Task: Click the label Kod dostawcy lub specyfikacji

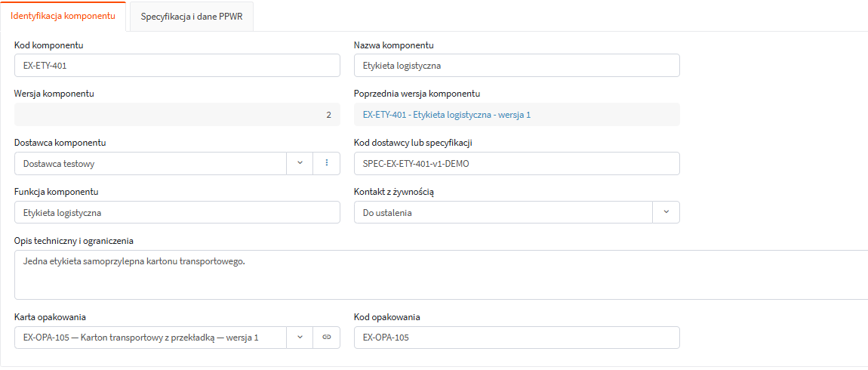Action: (x=413, y=143)
